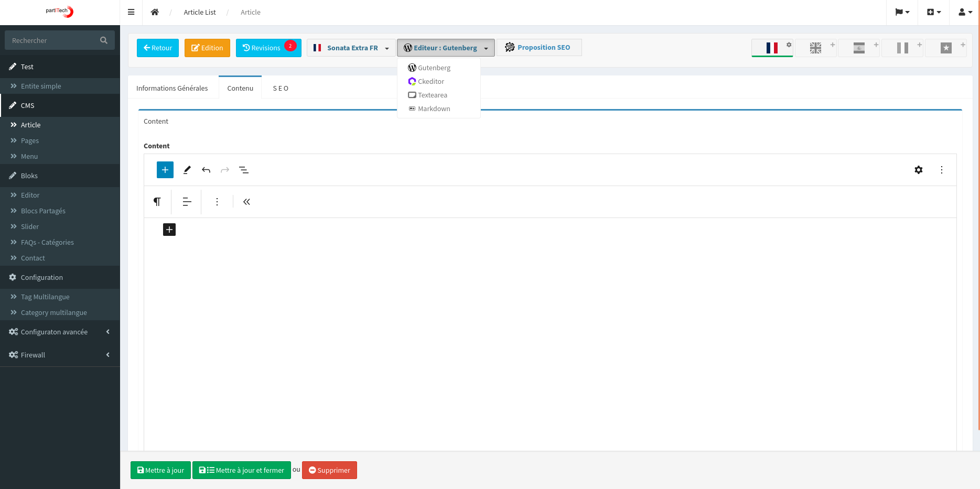Toggle the sidebar hamburger menu
The image size is (980, 489).
(131, 12)
